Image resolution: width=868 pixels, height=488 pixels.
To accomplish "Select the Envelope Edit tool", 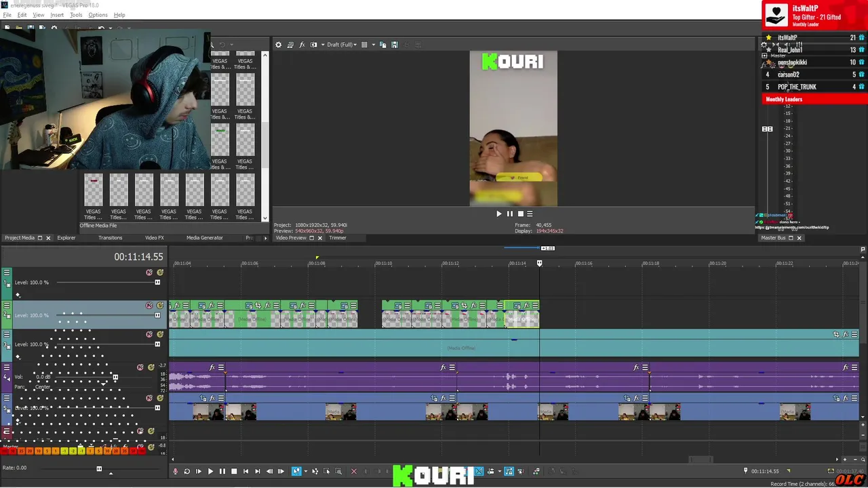I will (315, 471).
